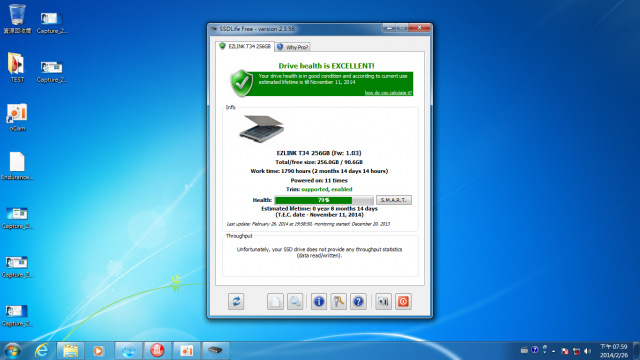Open File Explorer from the taskbar
This screenshot has height=360, width=640.
pos(70,351)
